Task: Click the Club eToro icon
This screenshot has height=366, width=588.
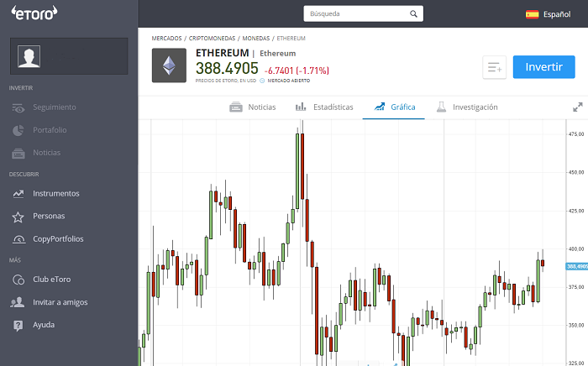Action: 18,280
